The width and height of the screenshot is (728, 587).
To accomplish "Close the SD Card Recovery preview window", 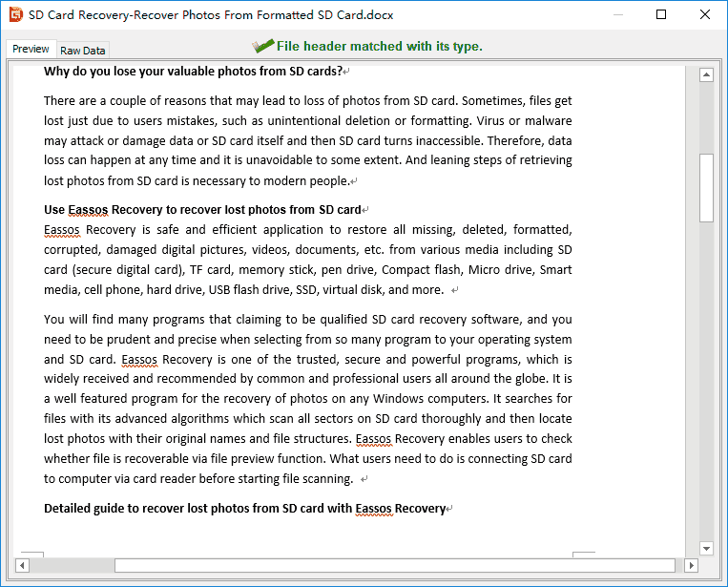I will click(705, 14).
